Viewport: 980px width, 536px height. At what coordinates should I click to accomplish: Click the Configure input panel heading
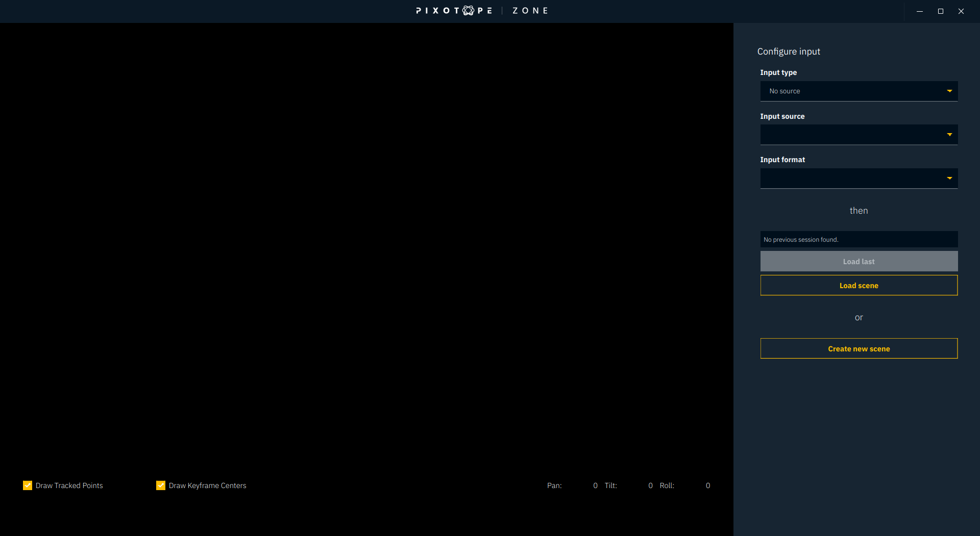pyautogui.click(x=789, y=51)
